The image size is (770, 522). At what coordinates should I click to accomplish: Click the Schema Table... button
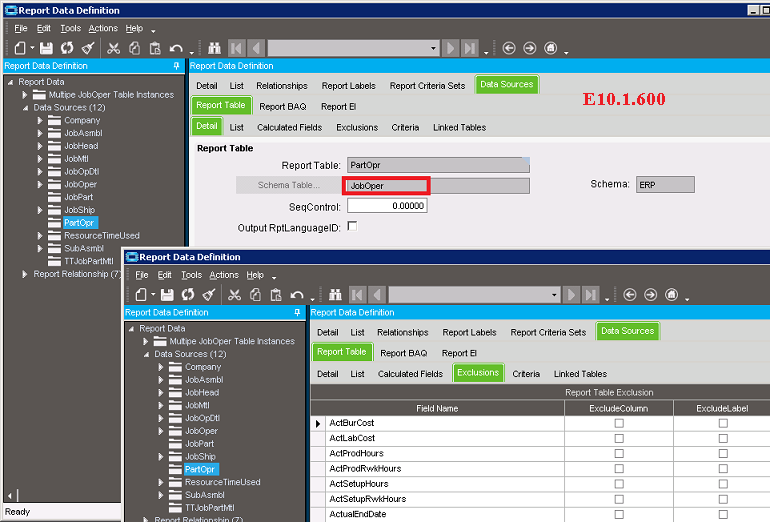(x=289, y=185)
